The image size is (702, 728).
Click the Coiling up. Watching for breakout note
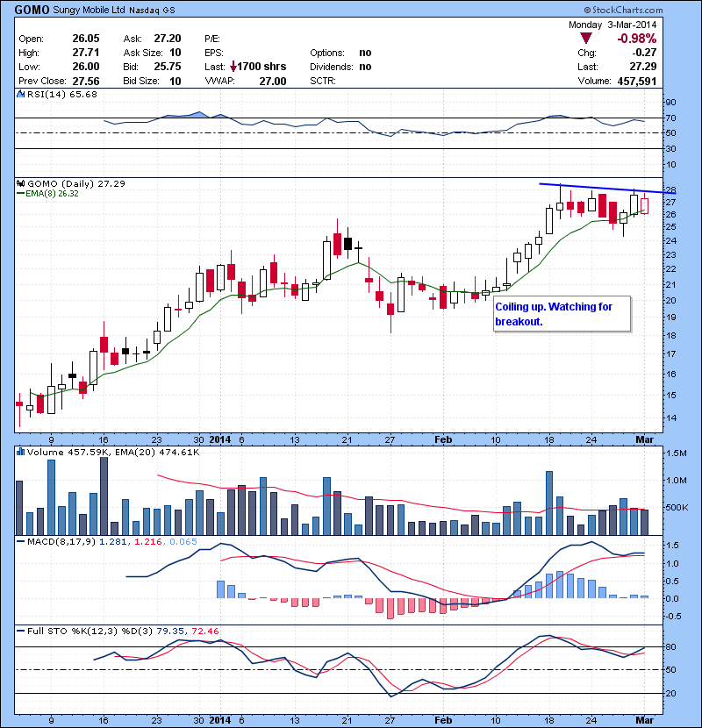(562, 314)
